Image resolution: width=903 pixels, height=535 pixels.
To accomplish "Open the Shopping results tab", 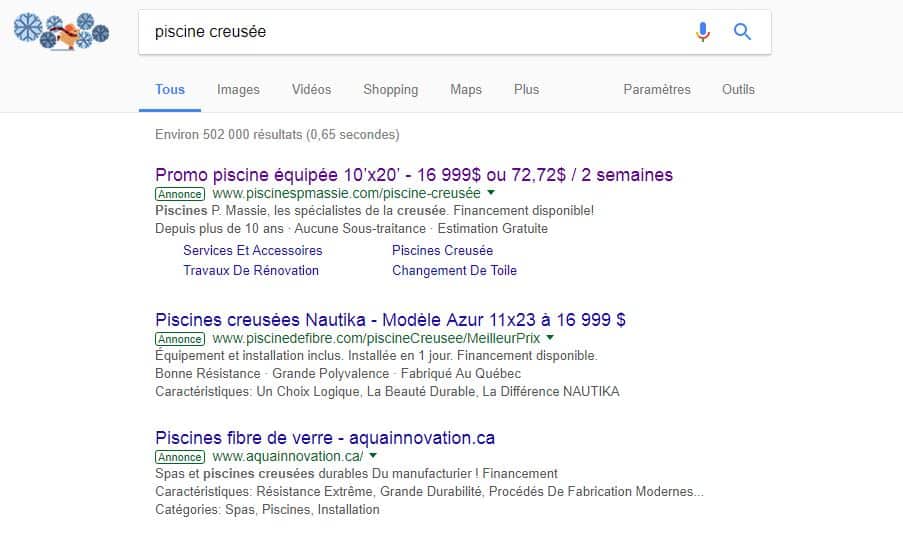I will tap(390, 90).
